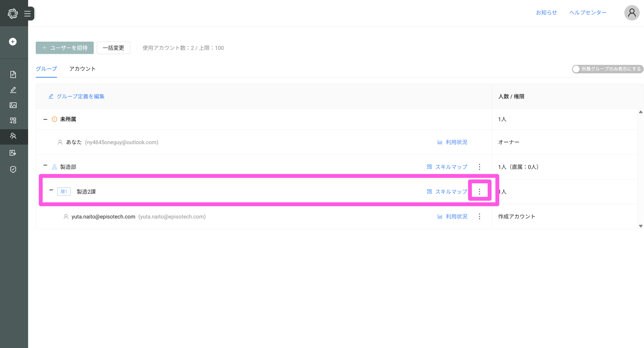Click the 一括変更 button
The height and width of the screenshot is (348, 644).
click(113, 48)
